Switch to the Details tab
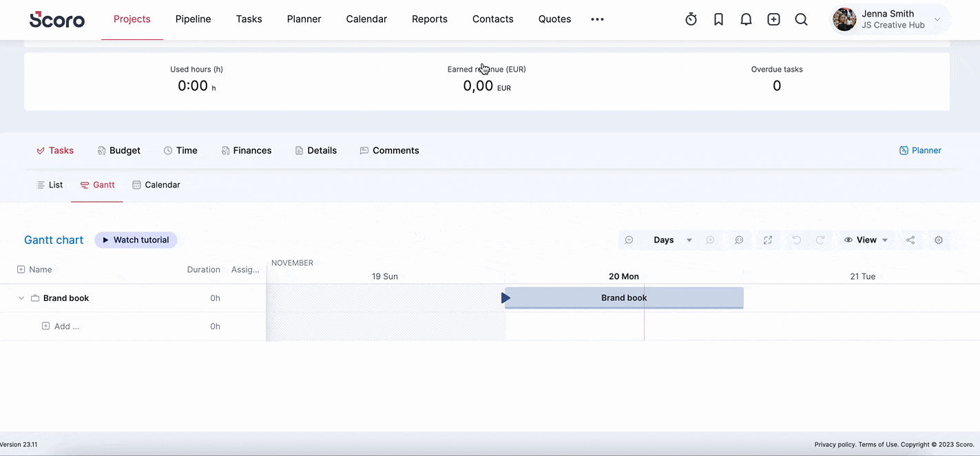Screen dimensions: 980x456 coord(315,150)
